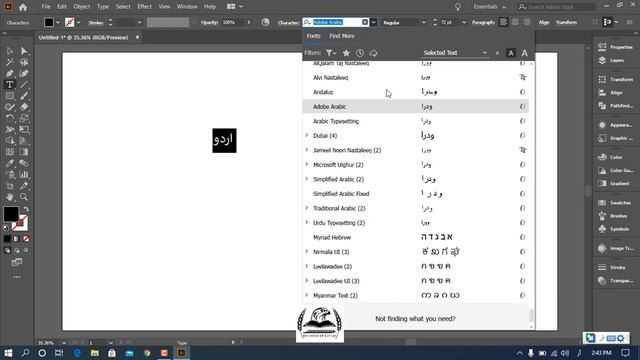This screenshot has height=360, width=640.
Task: Select the Rotate tool
Action: tap(9, 118)
